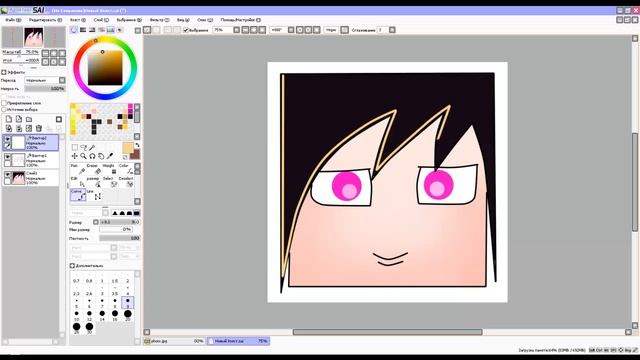Select the zoom magnifier tool
Image resolution: width=640 pixels, height=360 pixels.
pos(83,156)
